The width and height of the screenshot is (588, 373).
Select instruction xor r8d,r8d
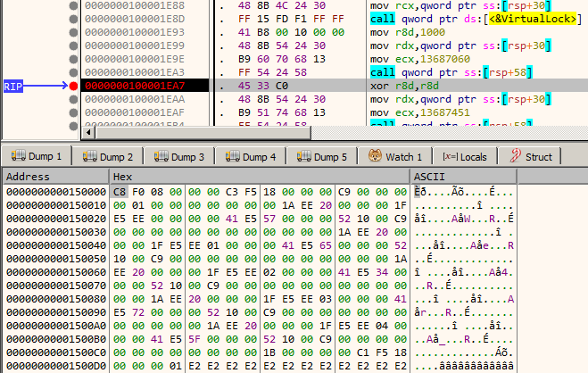tap(404, 86)
